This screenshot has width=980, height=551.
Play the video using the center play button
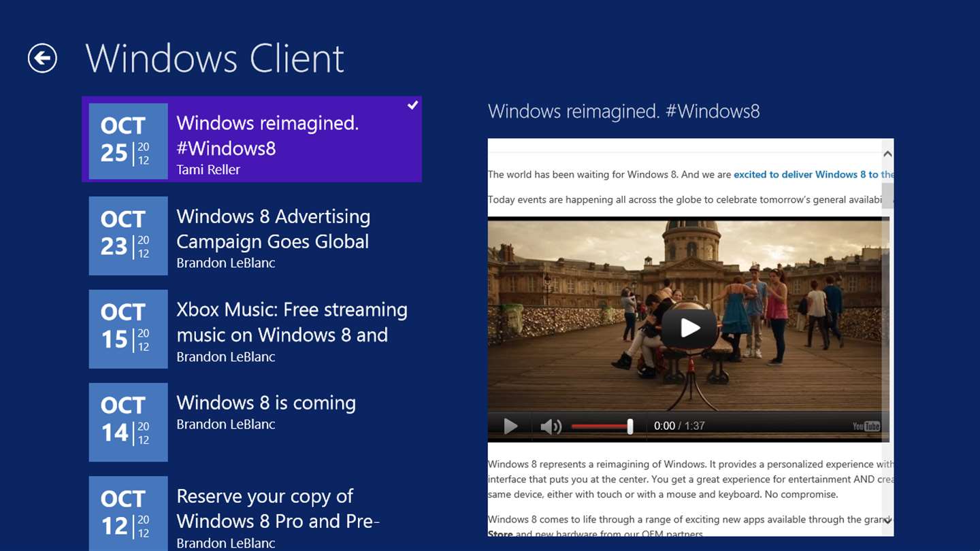click(x=689, y=328)
